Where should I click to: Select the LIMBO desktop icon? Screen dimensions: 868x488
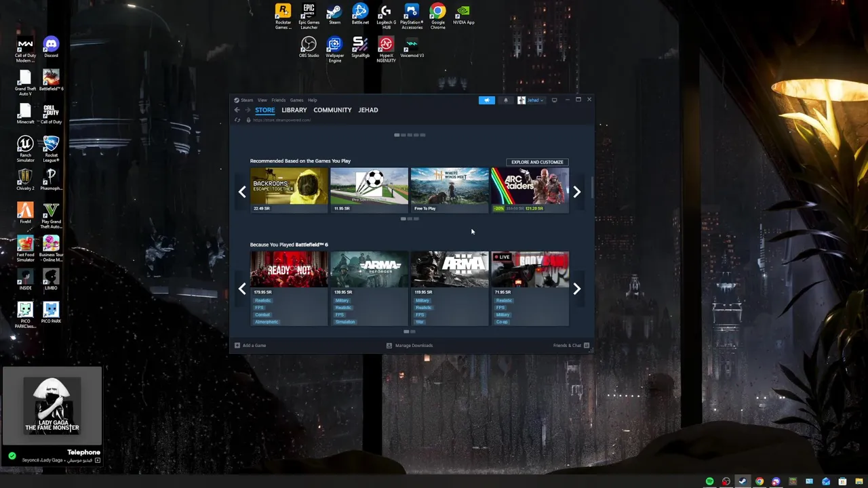(x=51, y=279)
